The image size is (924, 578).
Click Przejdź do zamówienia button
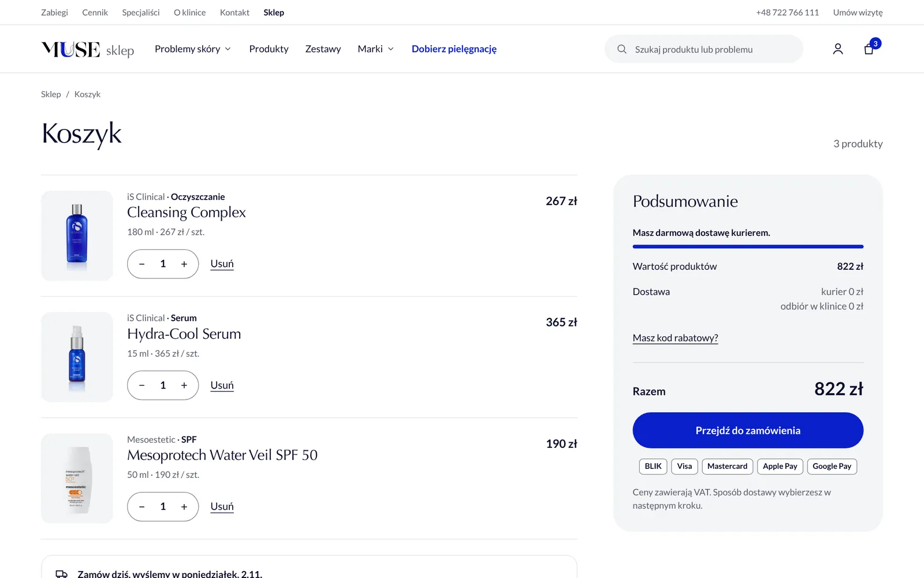pyautogui.click(x=748, y=430)
